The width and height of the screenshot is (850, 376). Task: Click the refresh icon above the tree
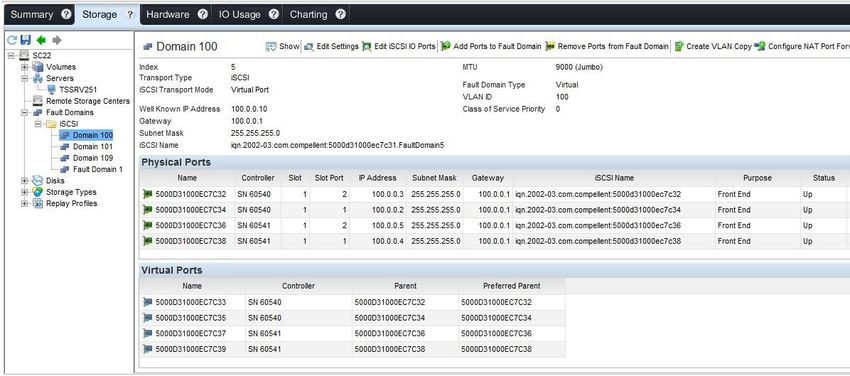coord(12,40)
